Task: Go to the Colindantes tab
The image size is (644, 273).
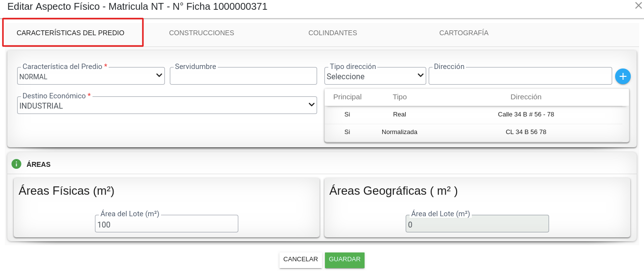Action: (x=332, y=33)
